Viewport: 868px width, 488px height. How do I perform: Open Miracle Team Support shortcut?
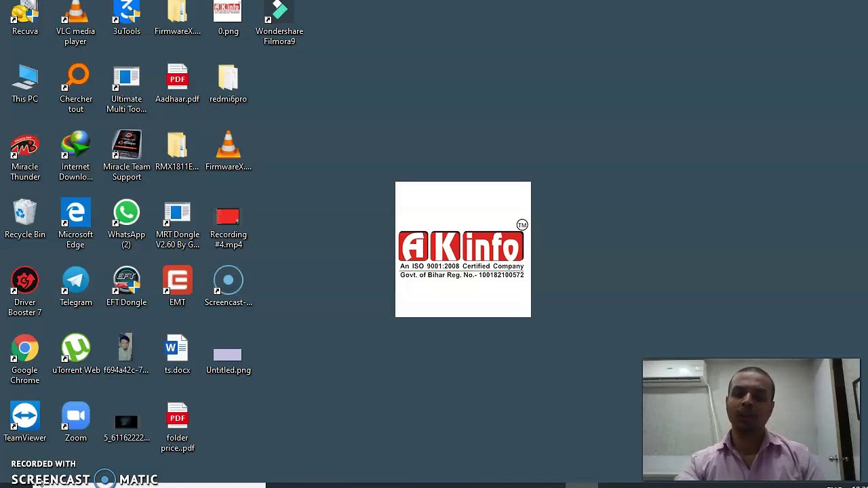click(127, 157)
